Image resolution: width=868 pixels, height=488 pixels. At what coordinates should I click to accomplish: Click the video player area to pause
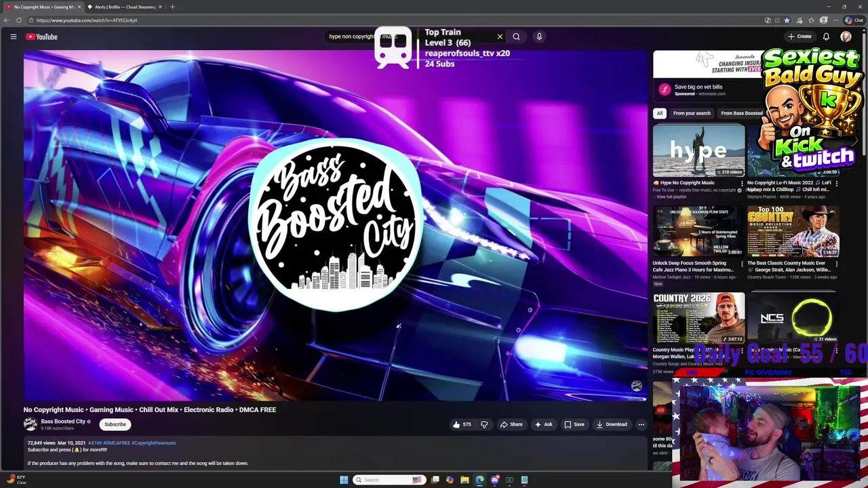(x=335, y=225)
